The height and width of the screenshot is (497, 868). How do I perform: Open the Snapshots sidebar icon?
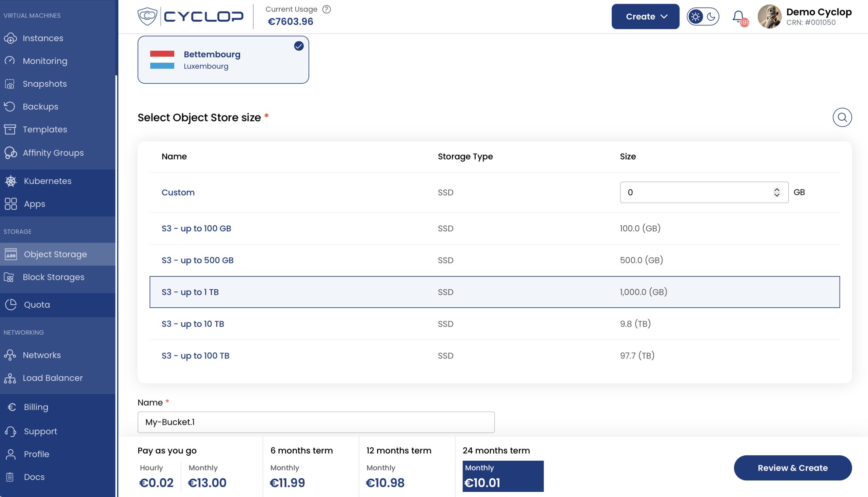point(10,84)
